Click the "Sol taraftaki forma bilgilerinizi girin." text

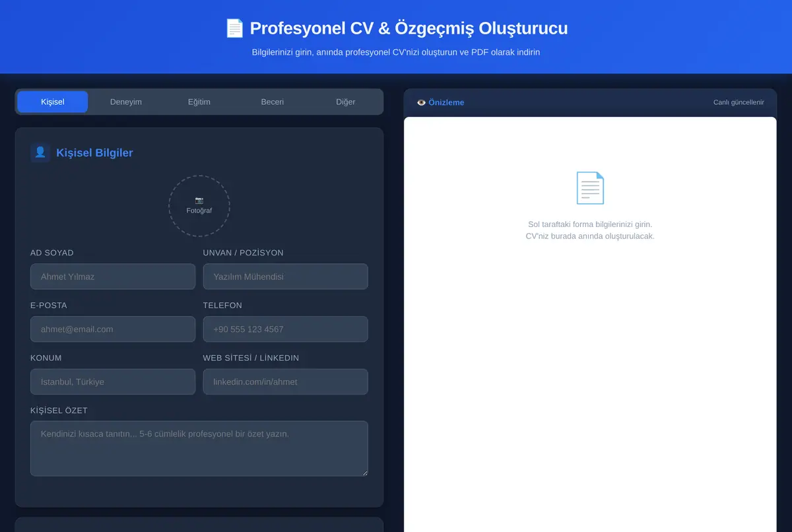coord(590,224)
